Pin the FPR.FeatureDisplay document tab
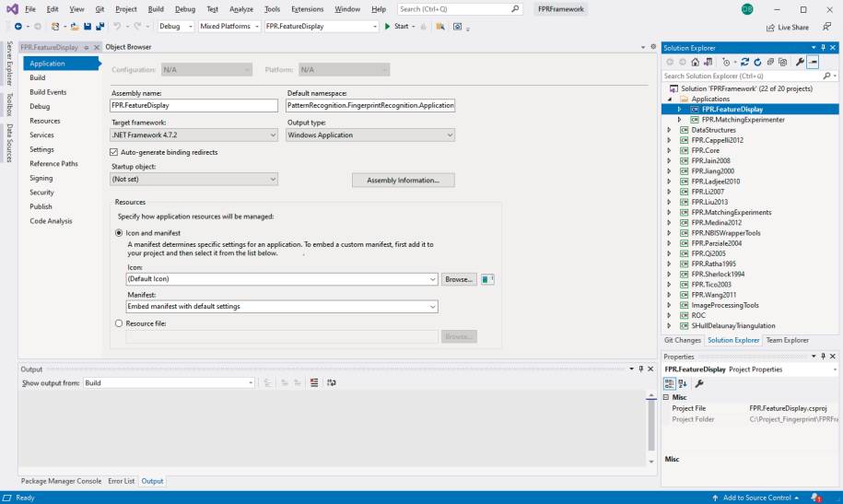Image resolution: width=843 pixels, height=504 pixels. click(x=86, y=47)
